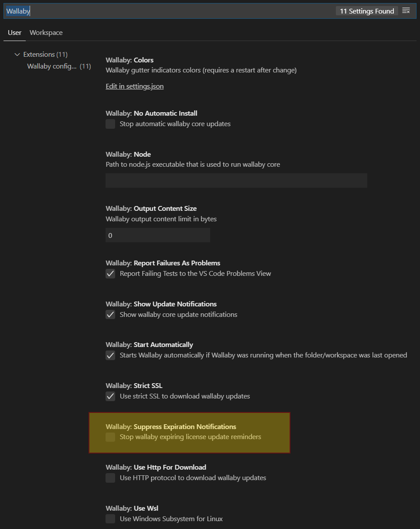Select the Output Content Size value field

tap(158, 235)
